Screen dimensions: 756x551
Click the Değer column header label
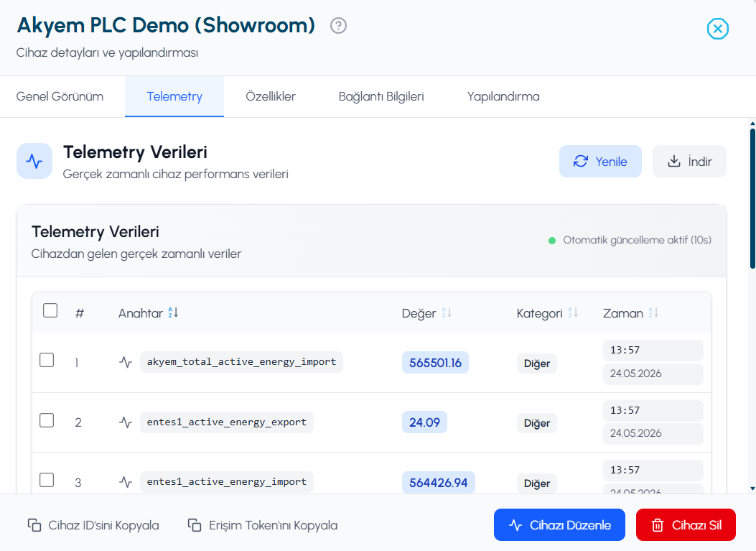click(419, 314)
